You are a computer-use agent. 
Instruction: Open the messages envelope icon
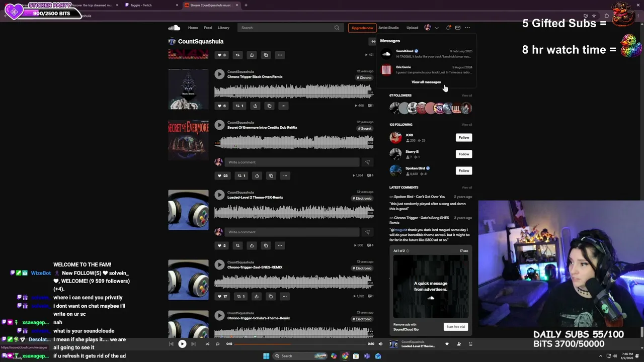click(458, 28)
